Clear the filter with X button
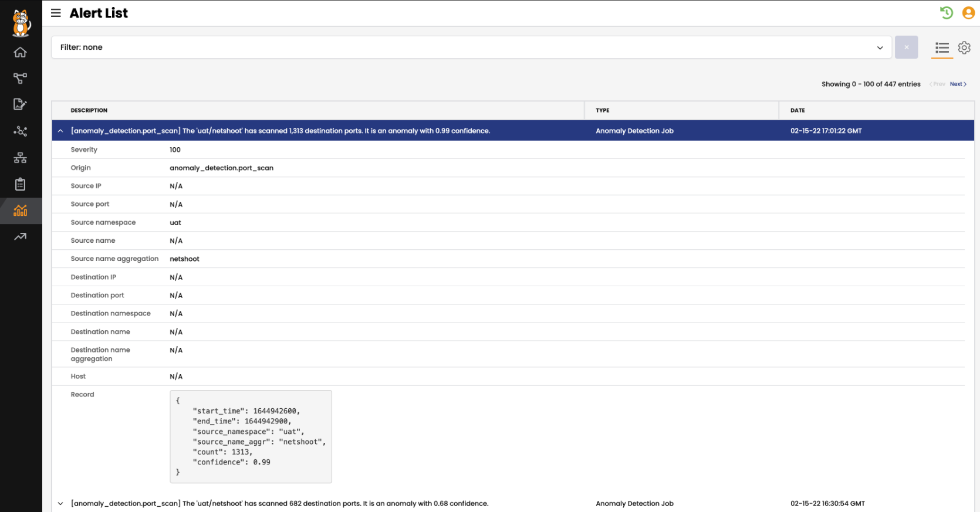 (x=906, y=48)
